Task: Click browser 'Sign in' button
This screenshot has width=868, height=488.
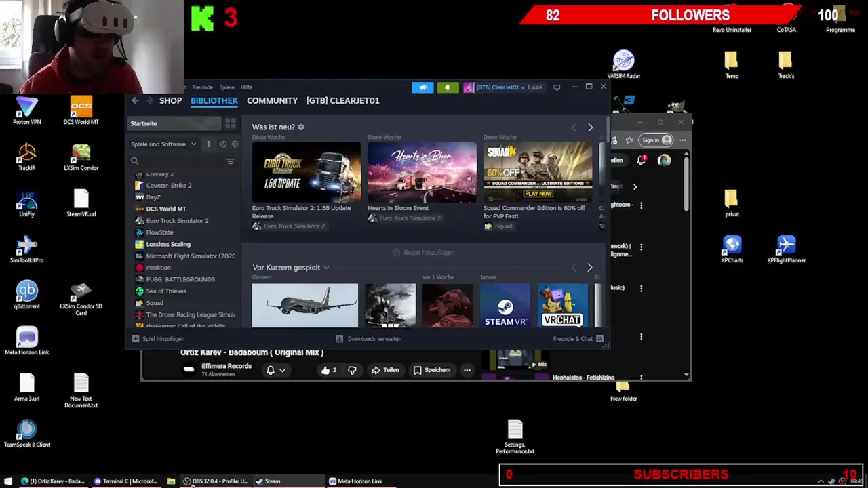Action: click(656, 140)
